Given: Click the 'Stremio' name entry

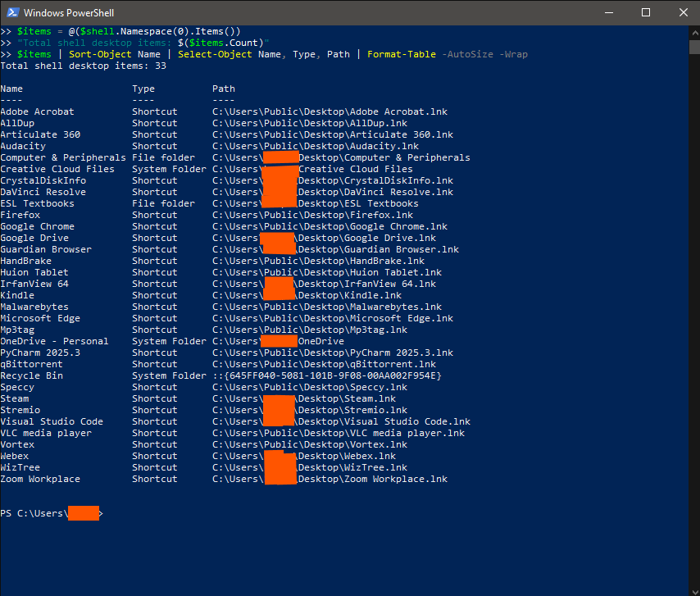Looking at the screenshot, I should click(20, 410).
